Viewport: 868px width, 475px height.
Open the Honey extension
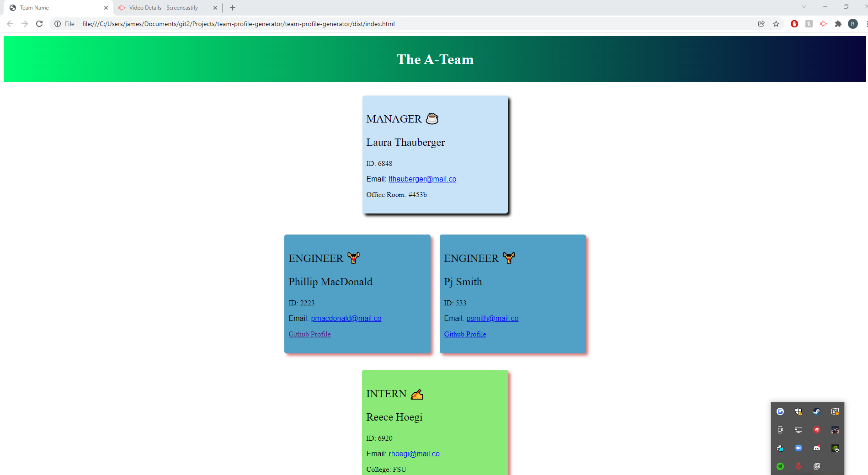[809, 24]
